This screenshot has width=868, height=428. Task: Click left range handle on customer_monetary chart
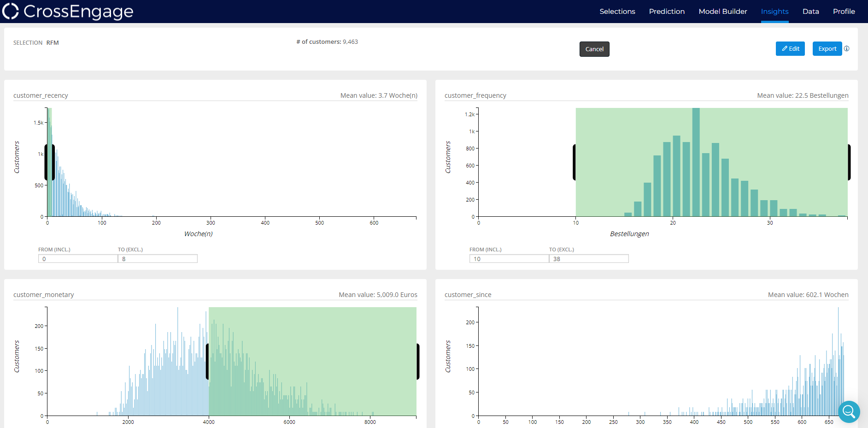(207, 362)
